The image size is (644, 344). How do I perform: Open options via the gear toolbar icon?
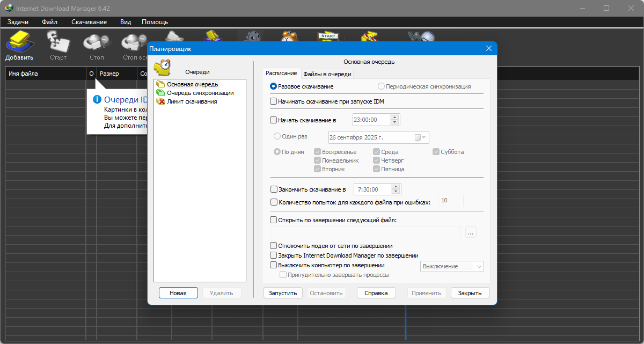coord(251,36)
